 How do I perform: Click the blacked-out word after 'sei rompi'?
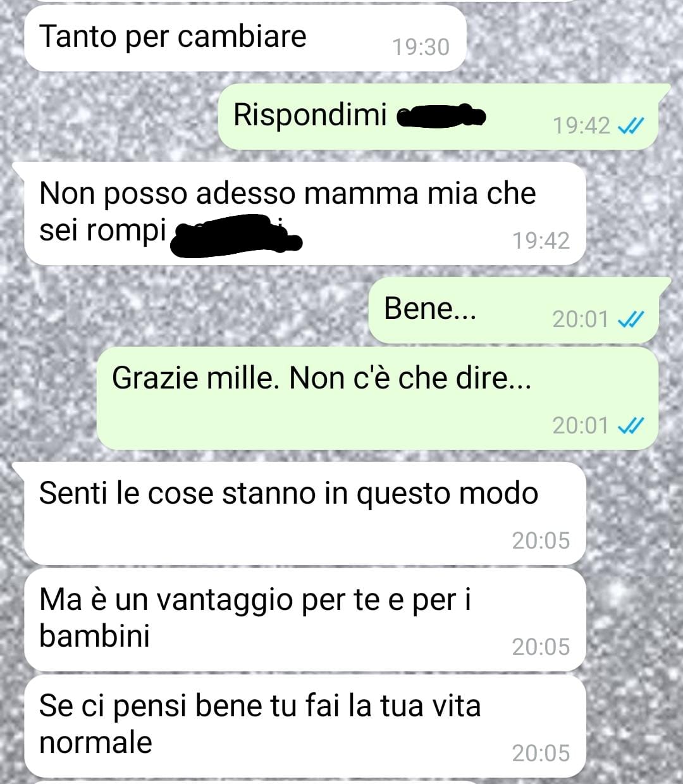tap(237, 235)
